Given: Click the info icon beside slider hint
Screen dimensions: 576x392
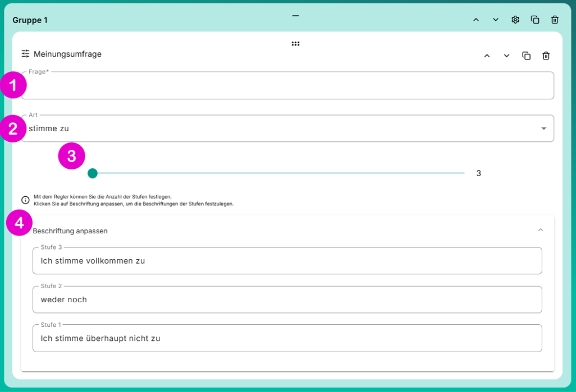Looking at the screenshot, I should click(x=25, y=200).
